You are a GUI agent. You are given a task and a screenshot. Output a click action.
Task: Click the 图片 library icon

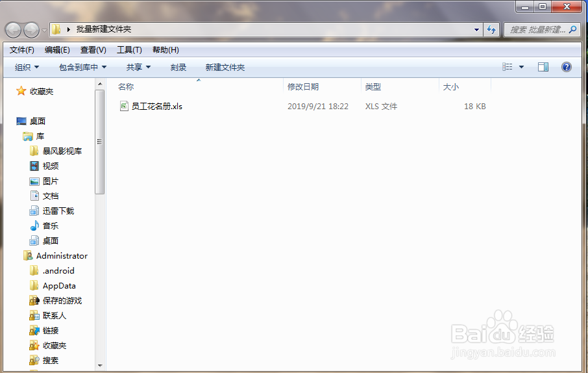[34, 181]
